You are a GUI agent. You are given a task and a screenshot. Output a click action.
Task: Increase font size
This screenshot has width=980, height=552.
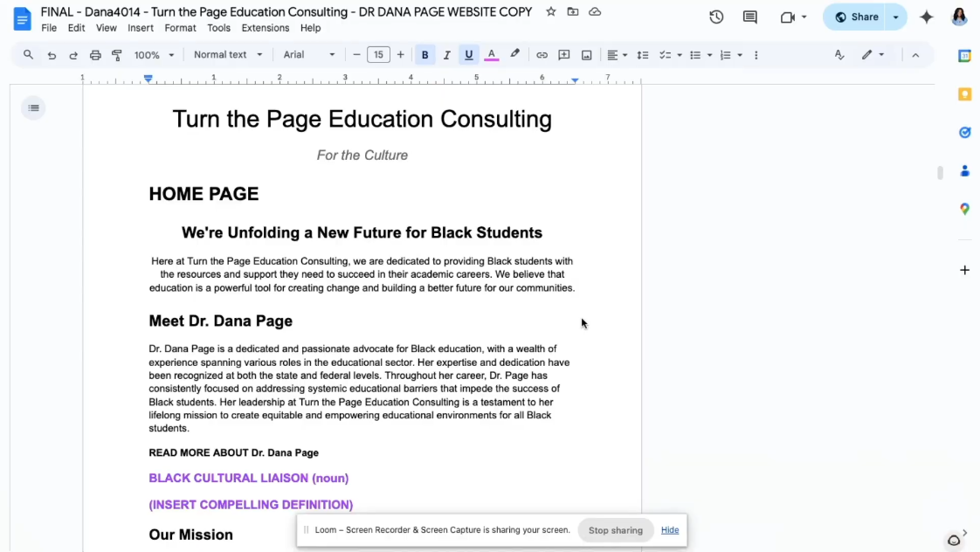tap(401, 55)
